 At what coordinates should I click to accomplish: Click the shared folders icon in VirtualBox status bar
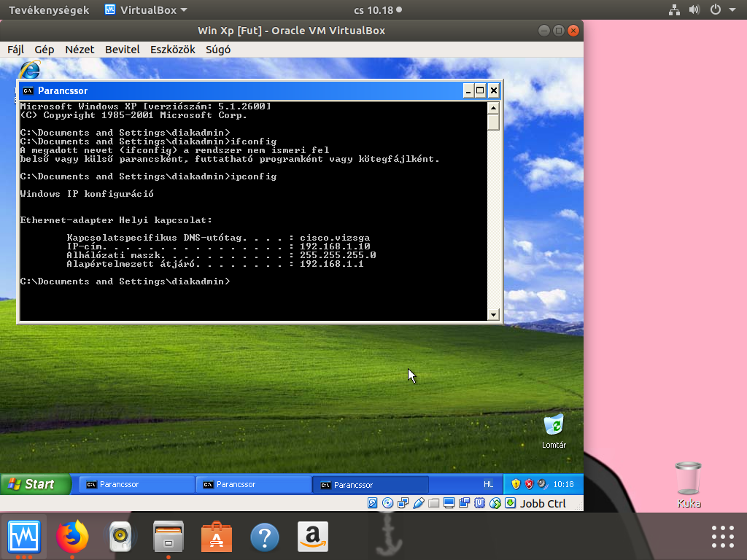433,503
